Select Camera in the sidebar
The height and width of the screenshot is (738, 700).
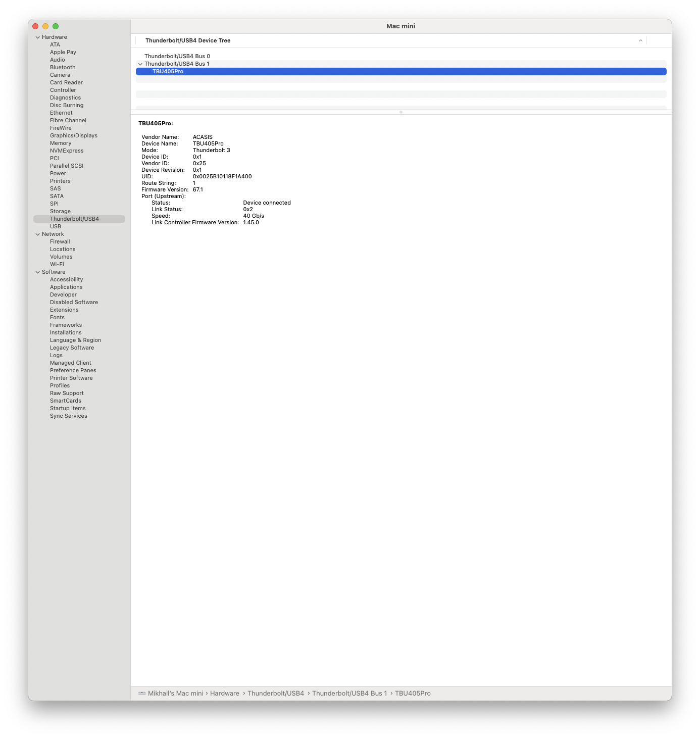(60, 75)
